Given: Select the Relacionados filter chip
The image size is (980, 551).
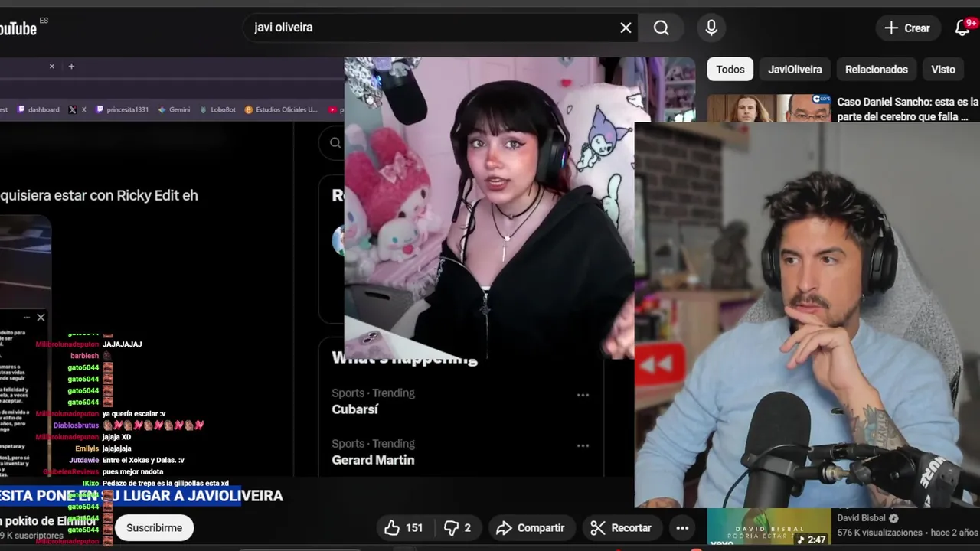Looking at the screenshot, I should tap(877, 70).
